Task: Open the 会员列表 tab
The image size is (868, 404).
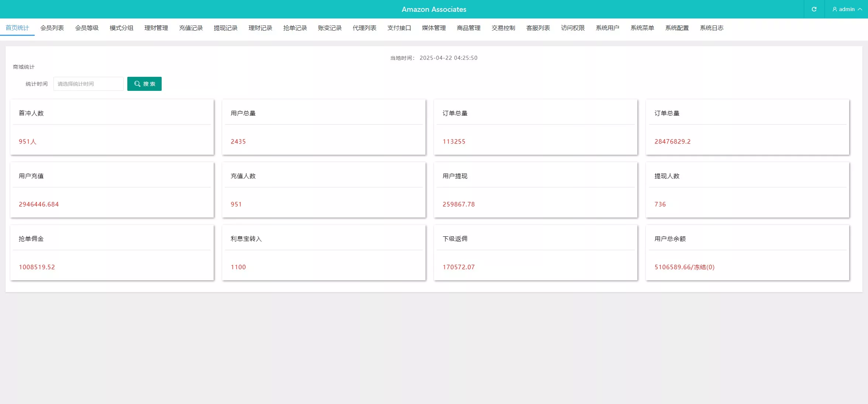Action: (52, 28)
